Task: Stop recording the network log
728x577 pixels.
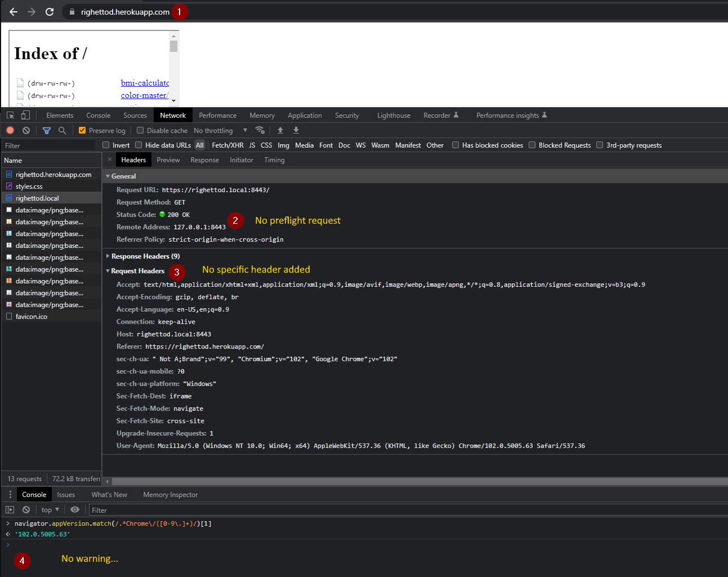Action: [10, 130]
